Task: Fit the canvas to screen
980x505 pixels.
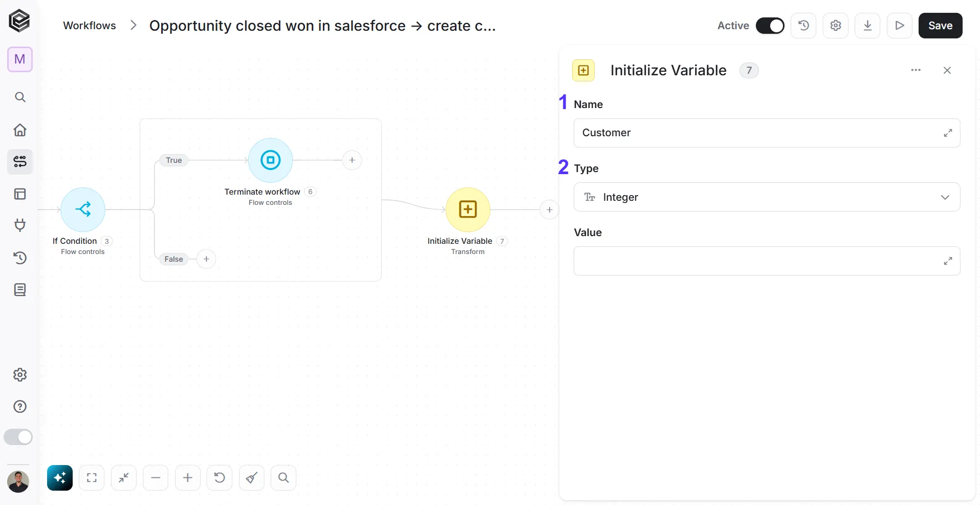Action: [x=92, y=478]
